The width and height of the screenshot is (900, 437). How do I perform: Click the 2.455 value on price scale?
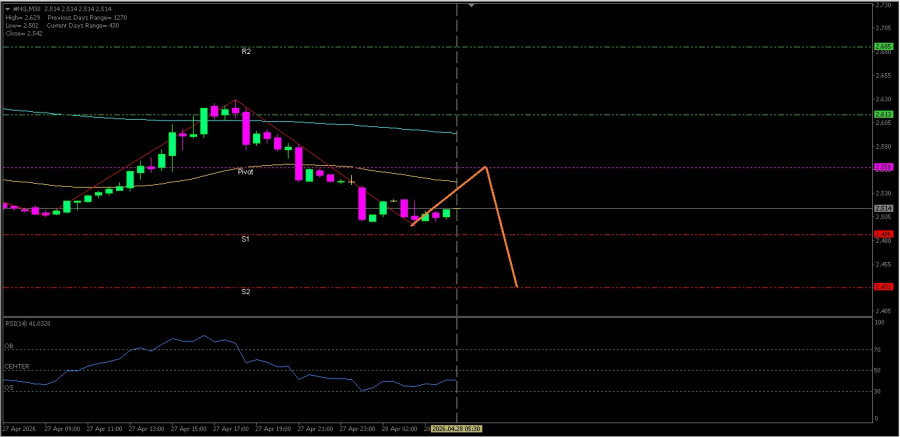point(883,265)
